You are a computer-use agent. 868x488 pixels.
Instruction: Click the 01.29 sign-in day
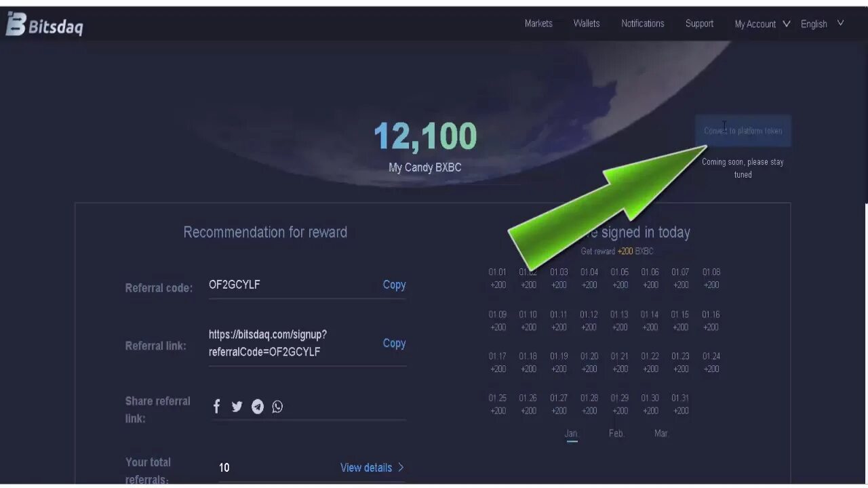coord(620,405)
